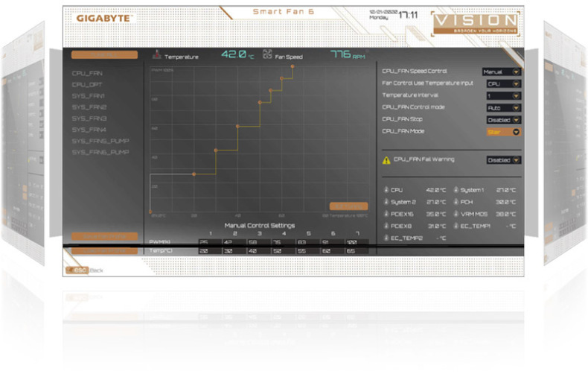Click thermometer icon next to PCIEX16 sensor
The height and width of the screenshot is (377, 588).
[x=386, y=214]
